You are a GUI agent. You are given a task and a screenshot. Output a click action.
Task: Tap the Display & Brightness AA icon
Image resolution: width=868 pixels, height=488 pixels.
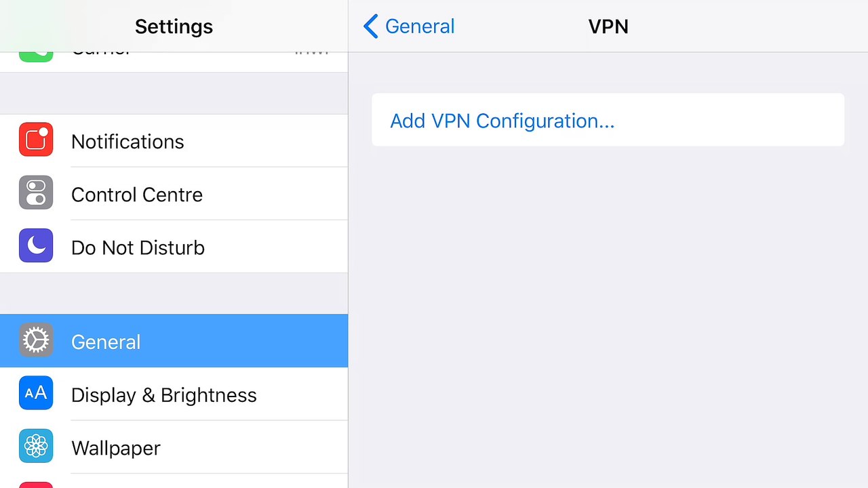pyautogui.click(x=36, y=393)
